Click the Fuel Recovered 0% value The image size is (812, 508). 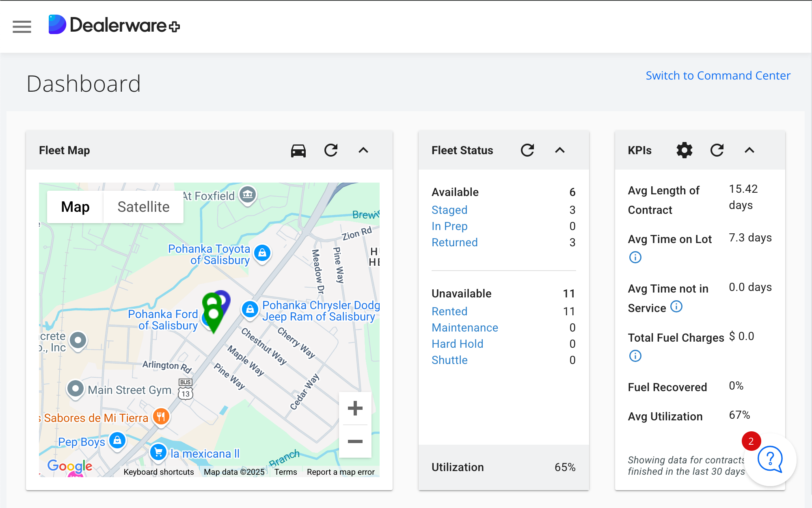736,386
